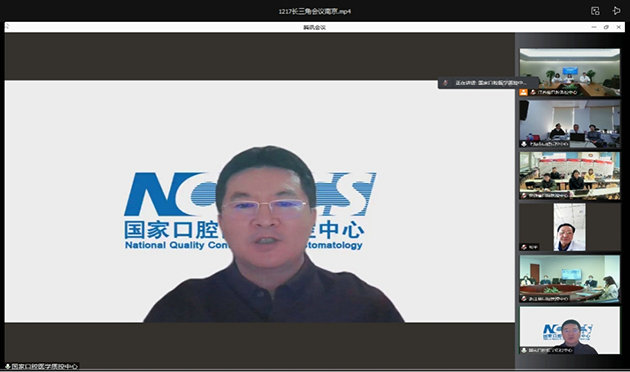The height and width of the screenshot is (372, 630).
Task: Click the mic icon in the 正在讲话 speaking banner
Action: 445,83
